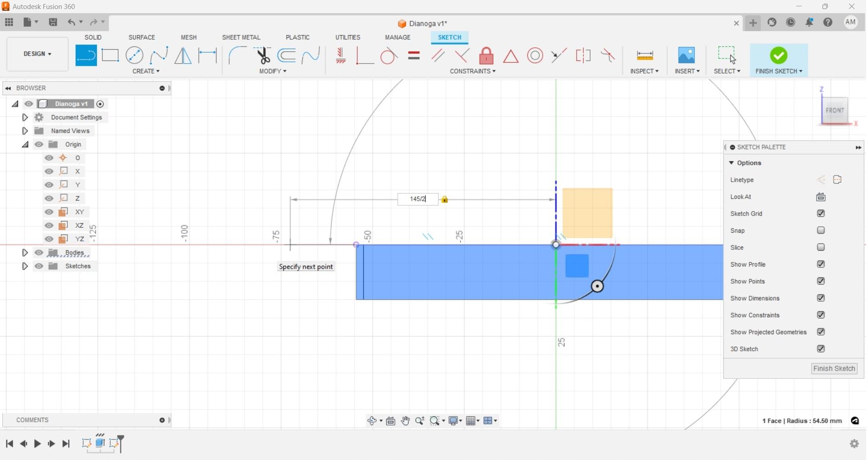The image size is (868, 460).
Task: Play the timeline animation
Action: coord(37,444)
